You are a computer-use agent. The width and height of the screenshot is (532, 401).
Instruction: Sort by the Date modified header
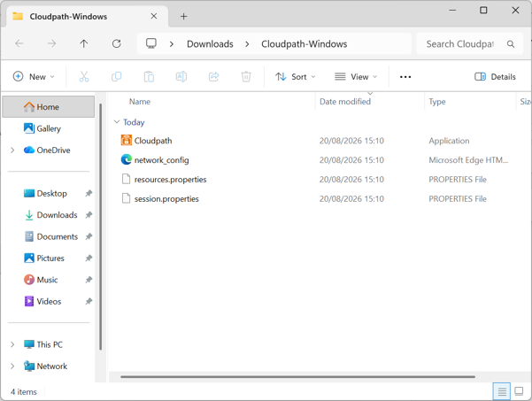click(345, 102)
